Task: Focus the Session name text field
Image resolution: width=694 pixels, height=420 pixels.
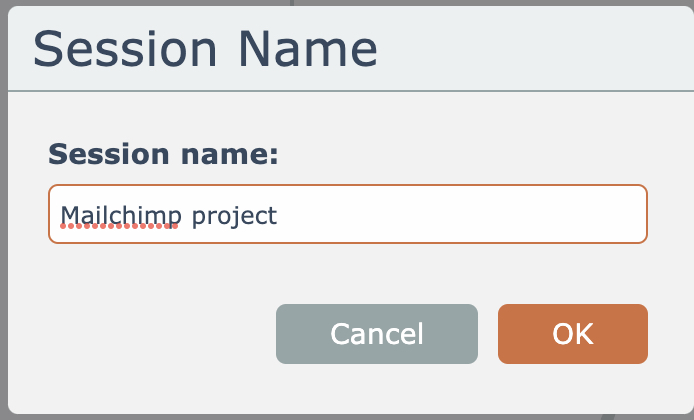Action: (x=347, y=214)
